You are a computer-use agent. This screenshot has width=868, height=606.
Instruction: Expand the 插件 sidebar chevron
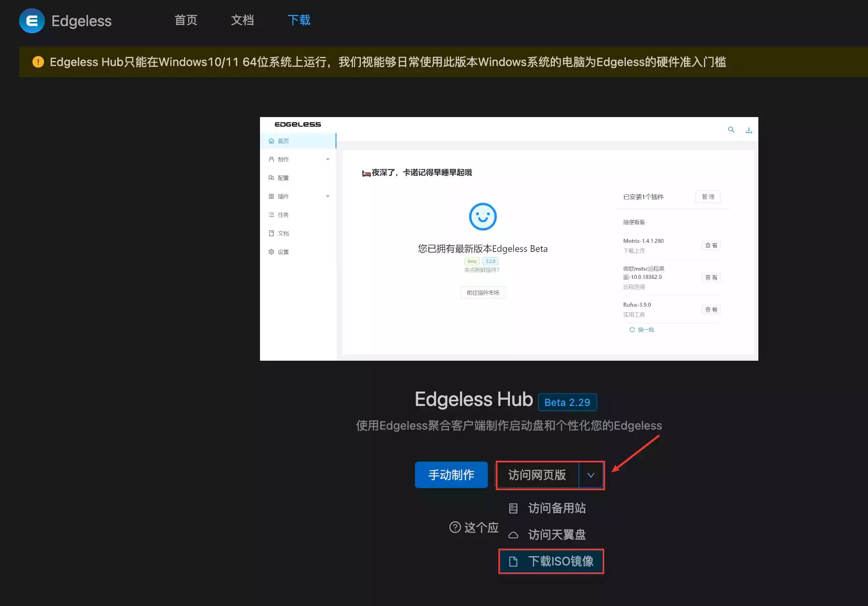(328, 196)
